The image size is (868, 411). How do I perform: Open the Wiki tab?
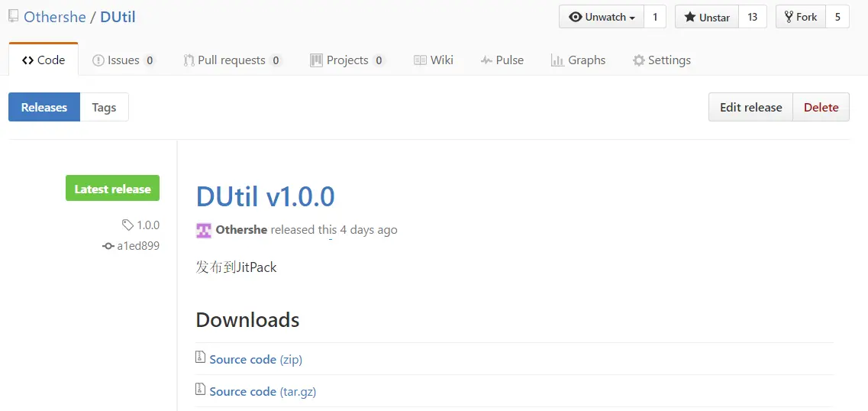(434, 60)
